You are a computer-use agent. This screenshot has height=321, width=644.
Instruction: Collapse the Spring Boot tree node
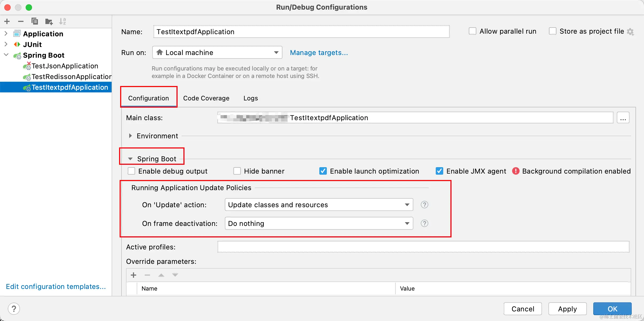(6, 55)
